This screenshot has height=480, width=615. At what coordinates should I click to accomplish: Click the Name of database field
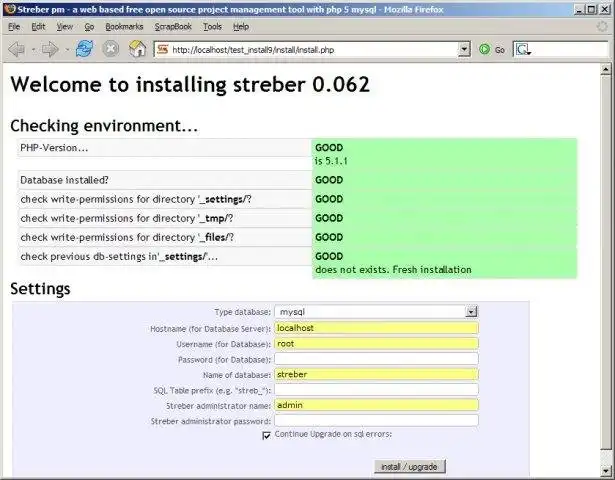coord(376,374)
